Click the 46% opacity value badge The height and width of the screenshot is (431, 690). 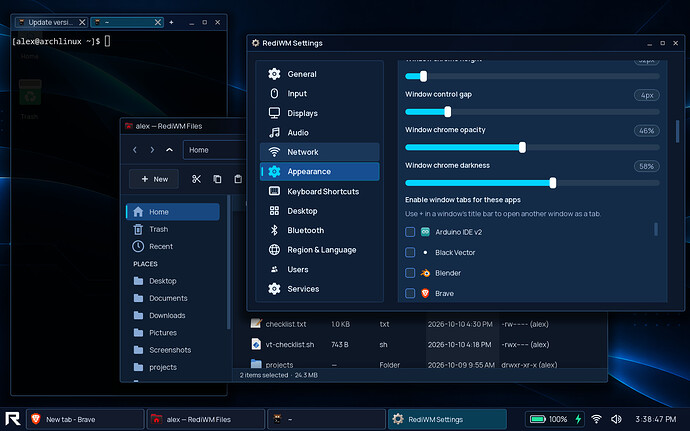pos(646,131)
